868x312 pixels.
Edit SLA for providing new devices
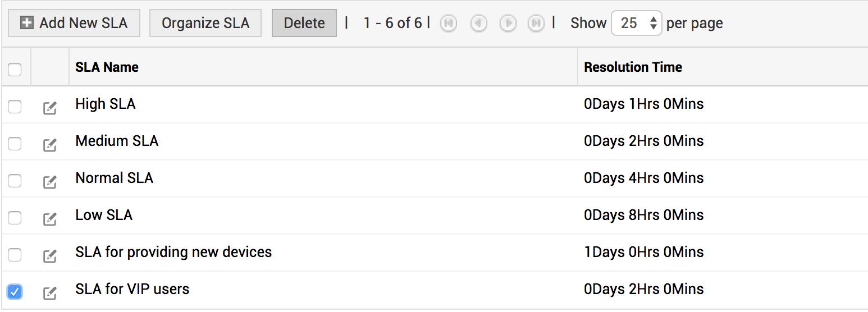click(50, 256)
